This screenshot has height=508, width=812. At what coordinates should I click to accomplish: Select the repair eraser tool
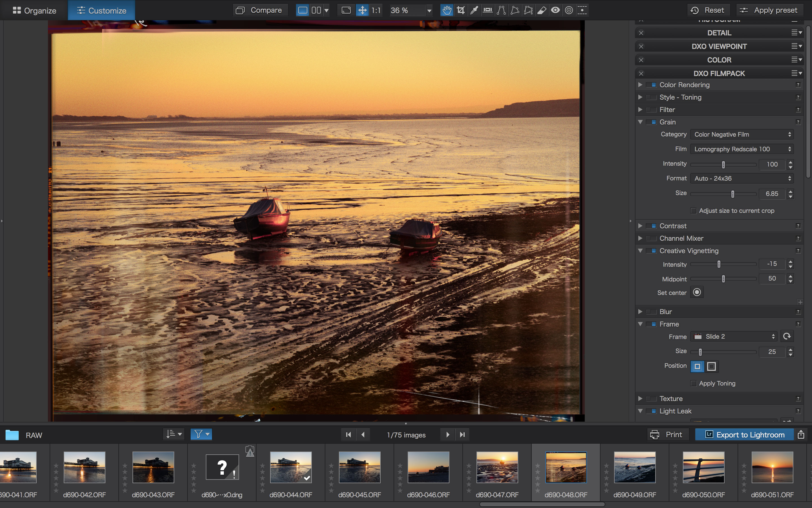click(x=542, y=10)
